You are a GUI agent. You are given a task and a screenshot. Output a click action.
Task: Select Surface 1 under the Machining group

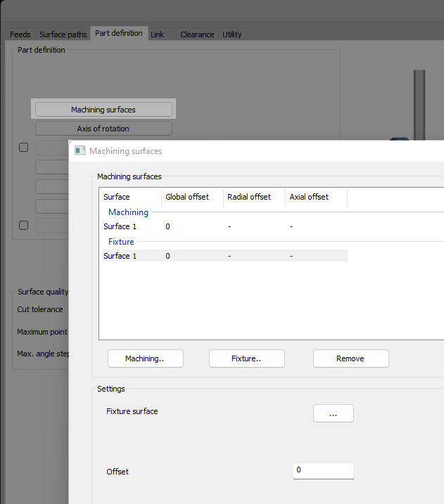point(120,226)
